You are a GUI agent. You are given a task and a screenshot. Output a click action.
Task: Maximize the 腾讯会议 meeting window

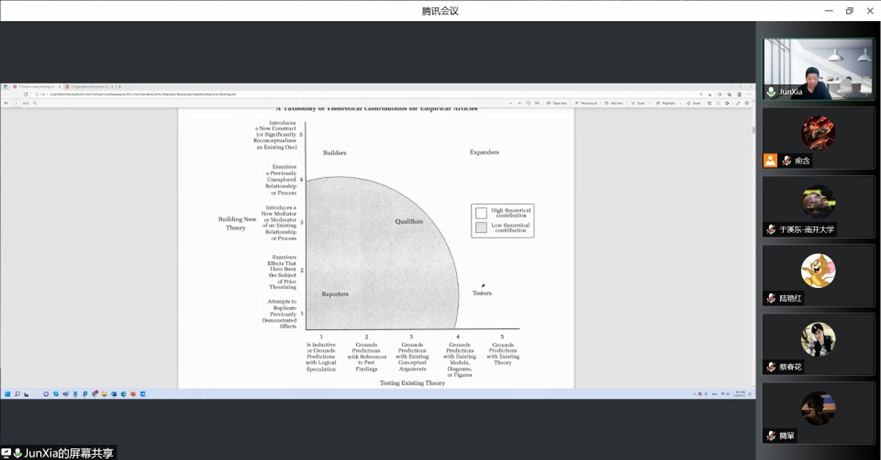[x=849, y=11]
